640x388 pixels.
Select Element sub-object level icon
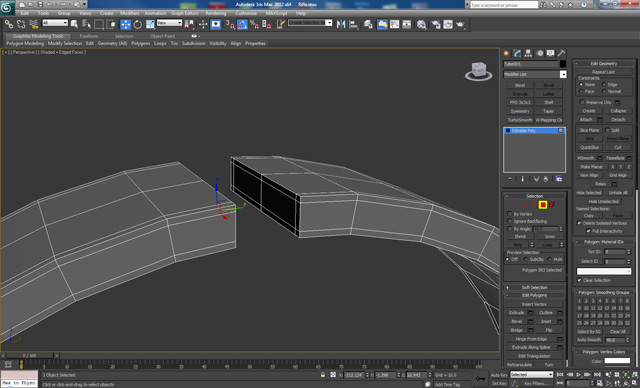(x=552, y=205)
